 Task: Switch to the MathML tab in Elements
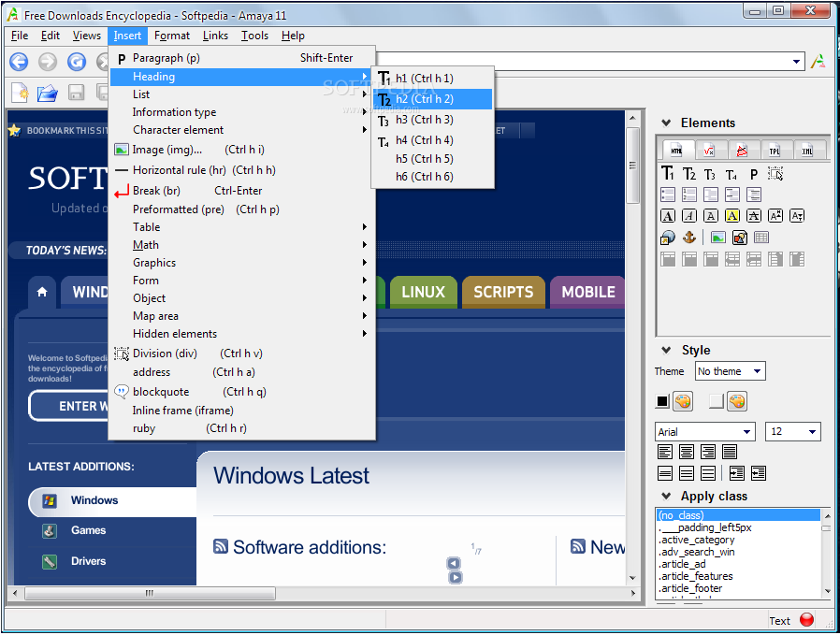point(709,151)
